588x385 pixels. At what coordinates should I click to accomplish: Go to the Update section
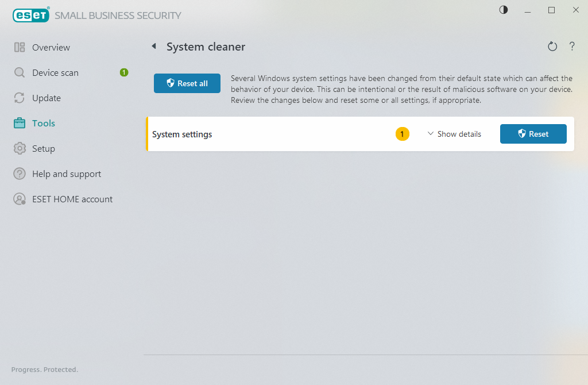(x=47, y=98)
